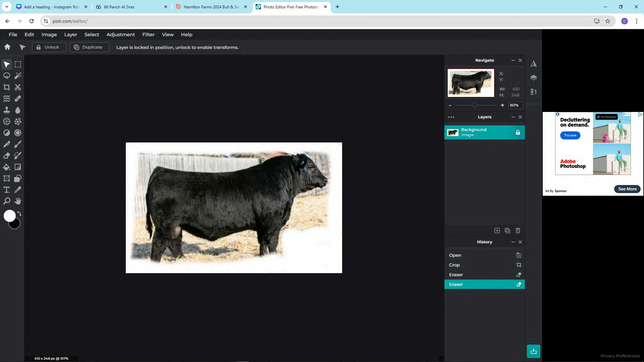Click the white foreground color swatch

pos(9,216)
